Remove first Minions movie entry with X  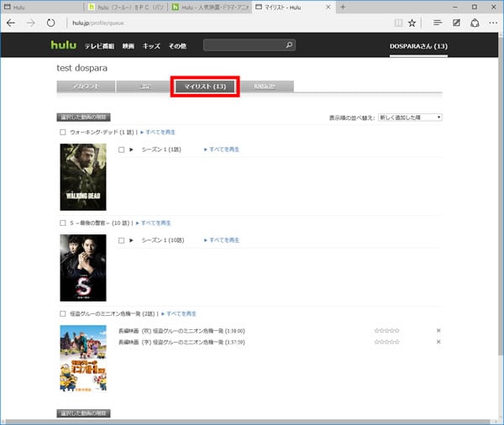coord(438,330)
